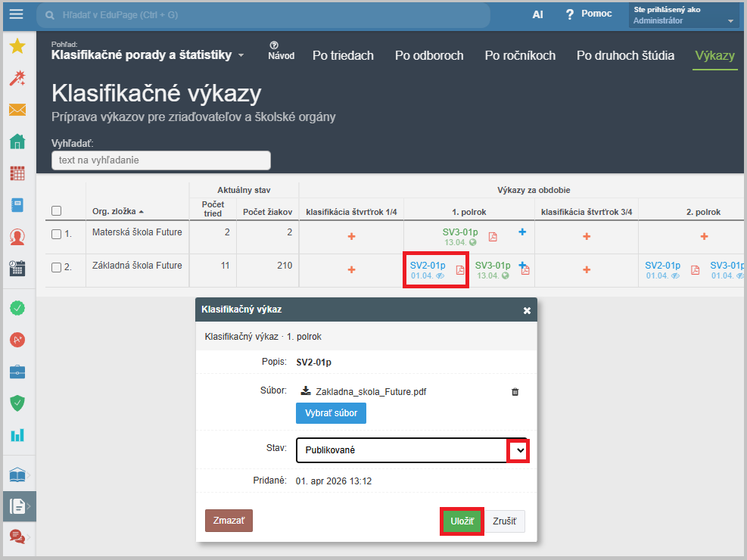Expand the Stav dropdown showing Publikované

pyautogui.click(x=518, y=450)
